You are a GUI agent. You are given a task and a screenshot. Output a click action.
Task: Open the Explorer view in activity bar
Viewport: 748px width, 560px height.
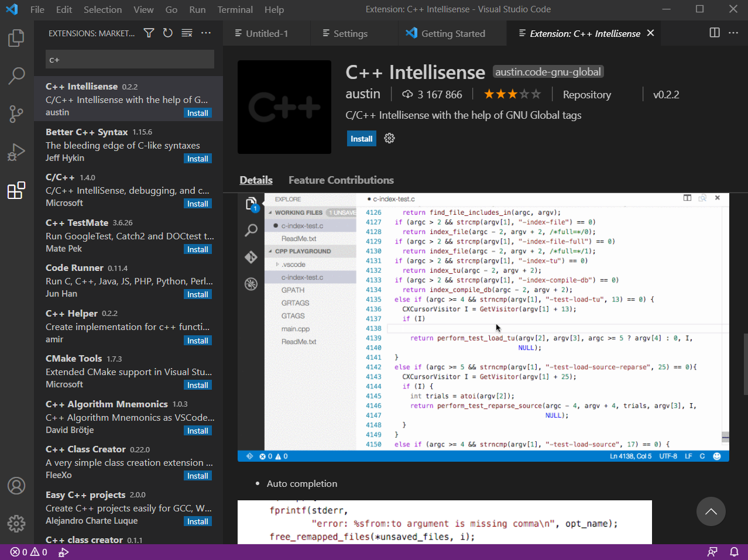click(16, 38)
